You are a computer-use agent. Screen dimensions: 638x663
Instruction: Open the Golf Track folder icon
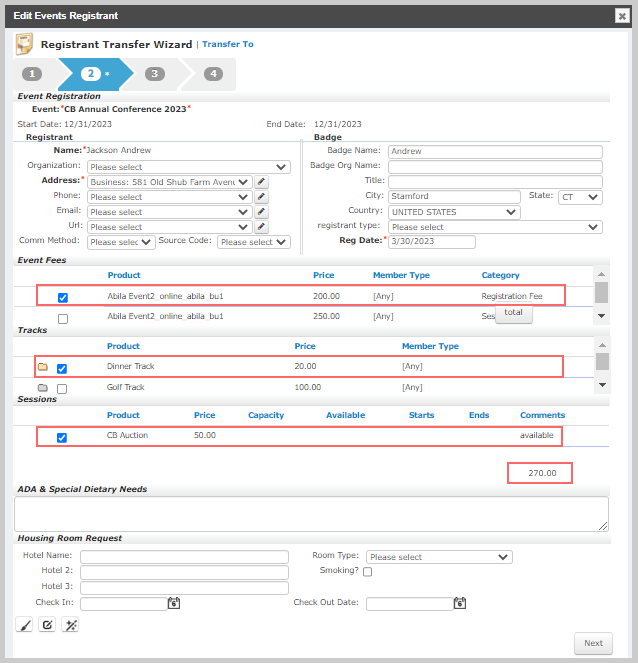point(43,387)
